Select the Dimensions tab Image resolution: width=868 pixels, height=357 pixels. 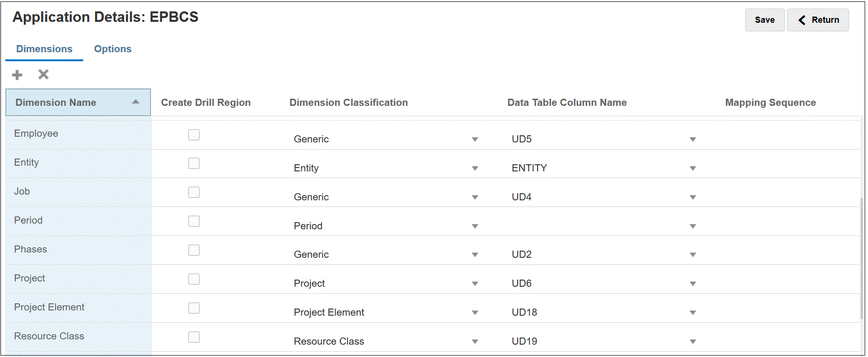[x=44, y=49]
